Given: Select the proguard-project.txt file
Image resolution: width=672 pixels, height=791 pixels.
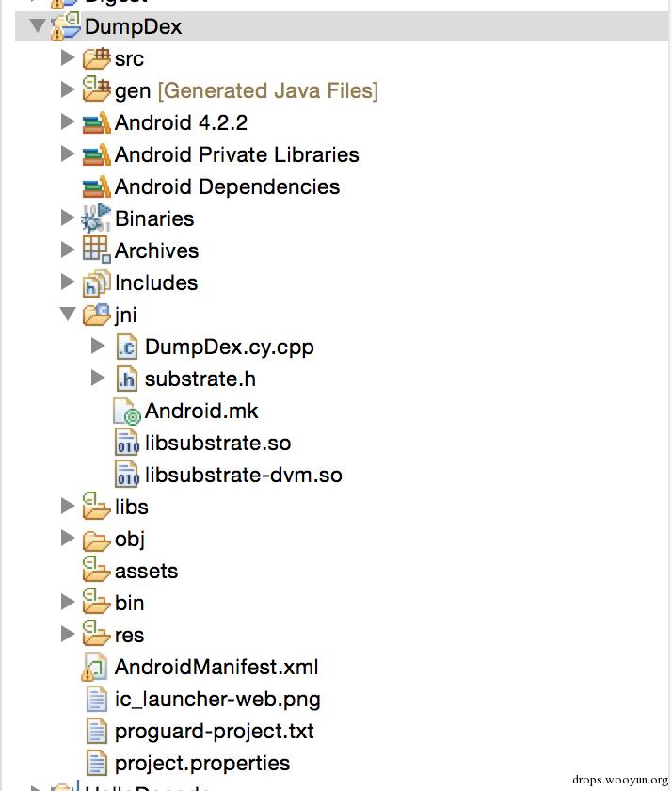Looking at the screenshot, I should (214, 731).
